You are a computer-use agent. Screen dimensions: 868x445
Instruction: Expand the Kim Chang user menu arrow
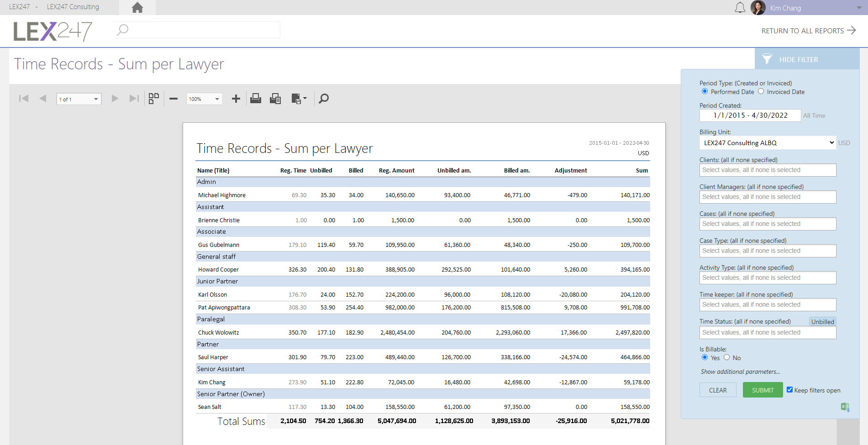point(859,8)
